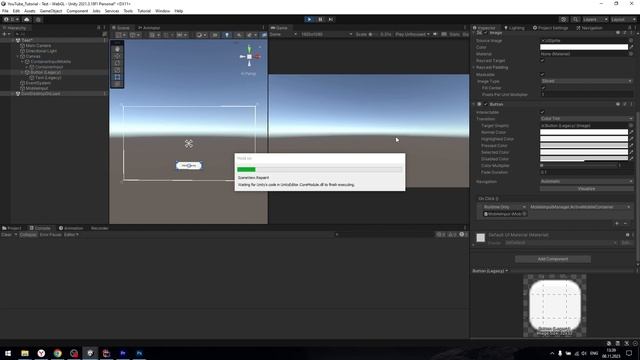Select the Move tool in Scene overlay
The height and width of the screenshot is (360, 640).
[118, 56]
